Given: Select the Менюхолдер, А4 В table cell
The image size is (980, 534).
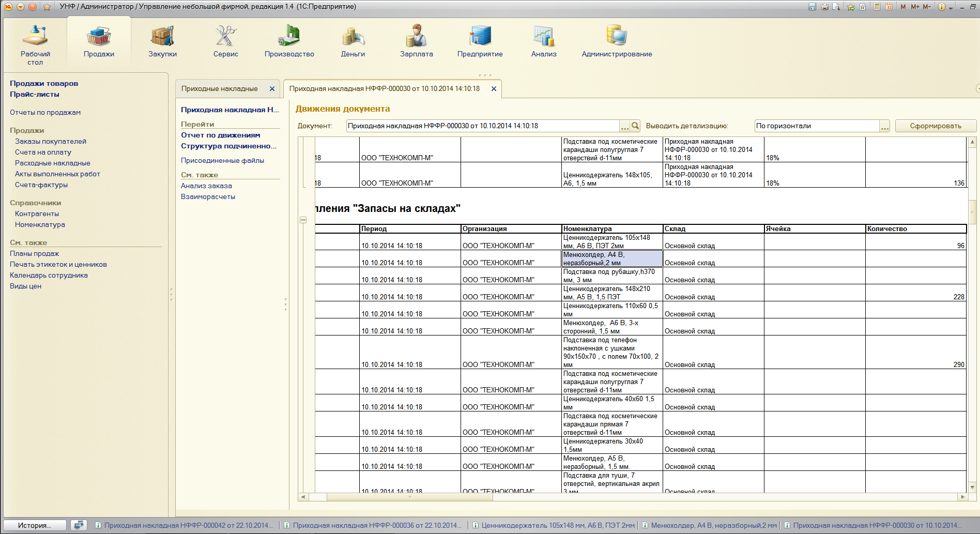Looking at the screenshot, I should (x=612, y=258).
